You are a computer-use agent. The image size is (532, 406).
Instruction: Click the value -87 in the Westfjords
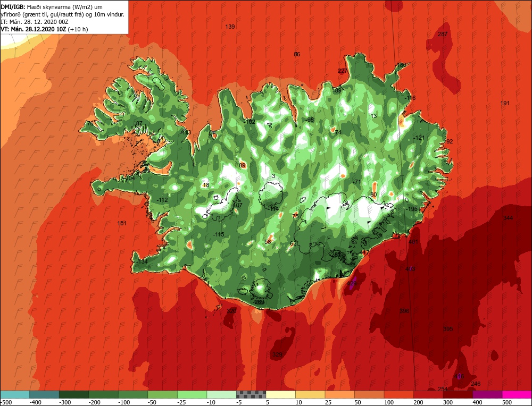click(138, 123)
